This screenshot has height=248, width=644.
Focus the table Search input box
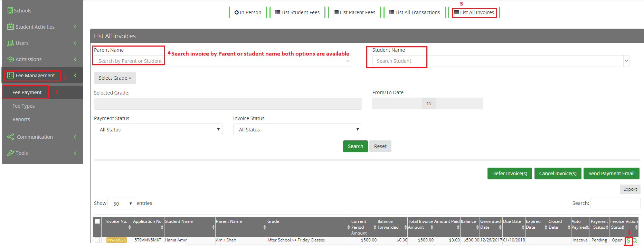(615, 204)
